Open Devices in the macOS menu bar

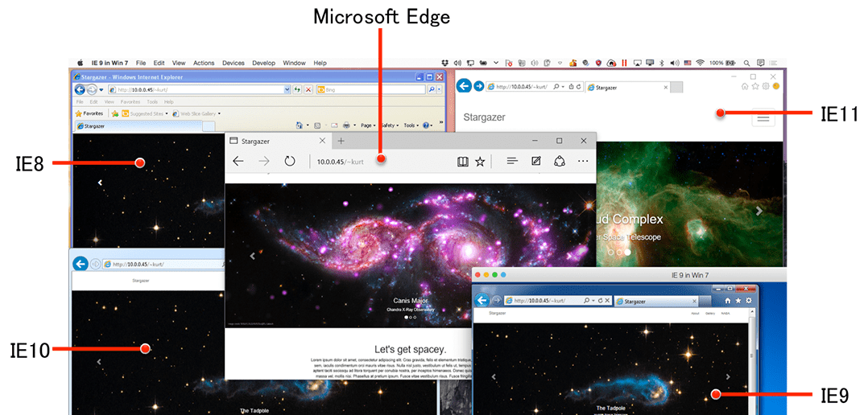pyautogui.click(x=233, y=63)
